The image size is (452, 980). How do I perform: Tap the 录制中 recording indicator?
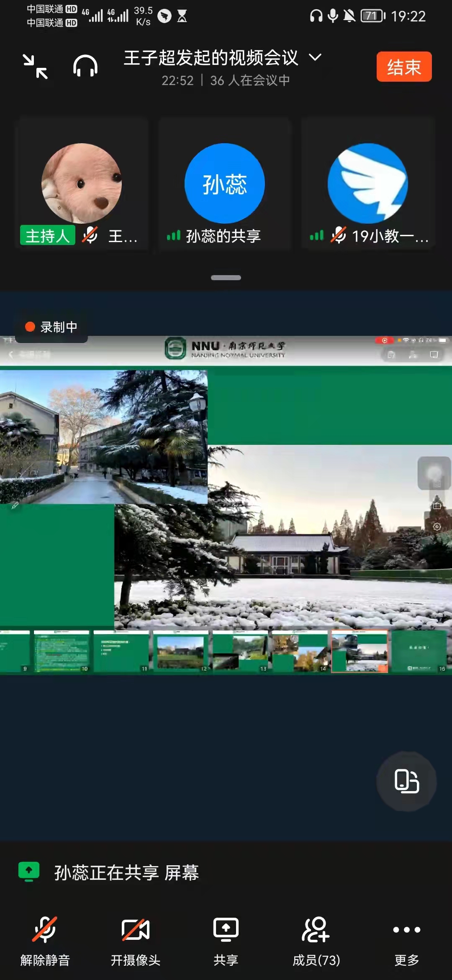point(51,327)
